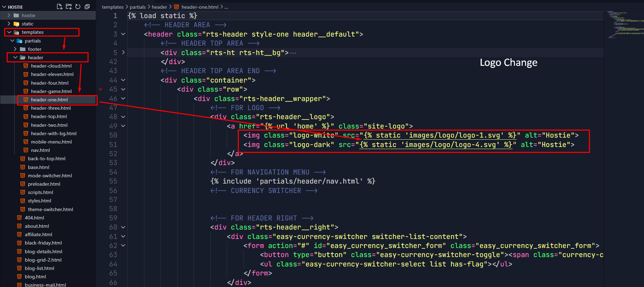
Task: Collapse the HOSTIE explorer section
Action: click(x=4, y=7)
